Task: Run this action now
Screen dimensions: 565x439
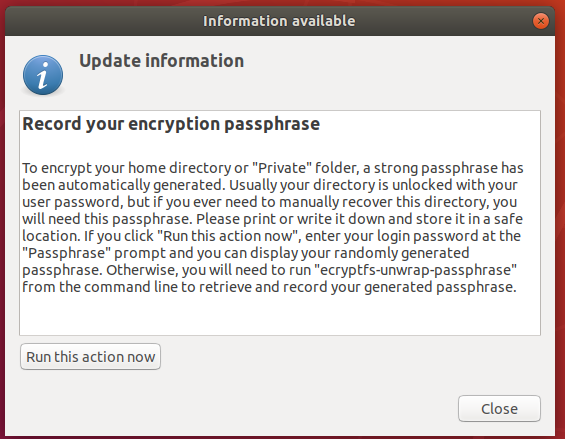Action: click(x=90, y=357)
